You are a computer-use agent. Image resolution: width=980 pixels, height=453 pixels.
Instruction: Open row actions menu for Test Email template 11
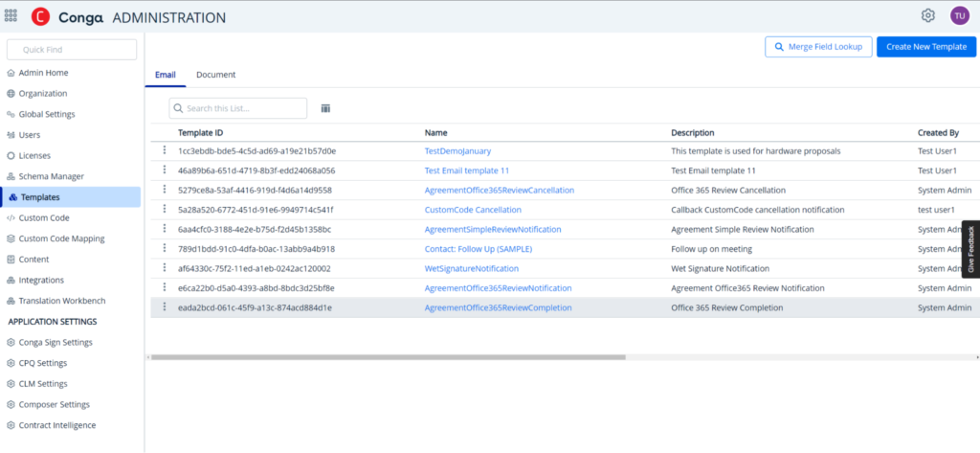(165, 170)
